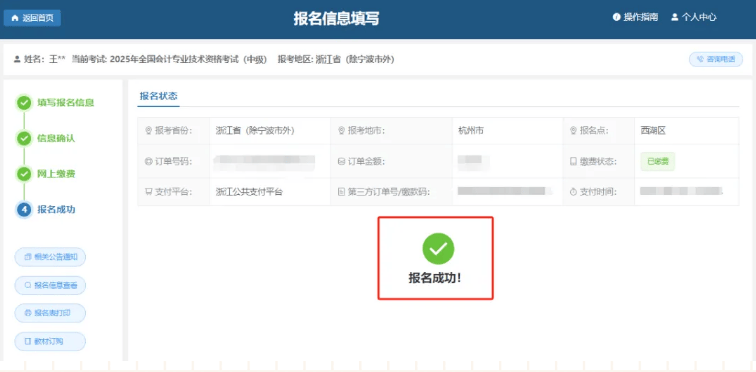Click the 报名成功! message text
This screenshot has width=756, height=372.
[x=435, y=278]
